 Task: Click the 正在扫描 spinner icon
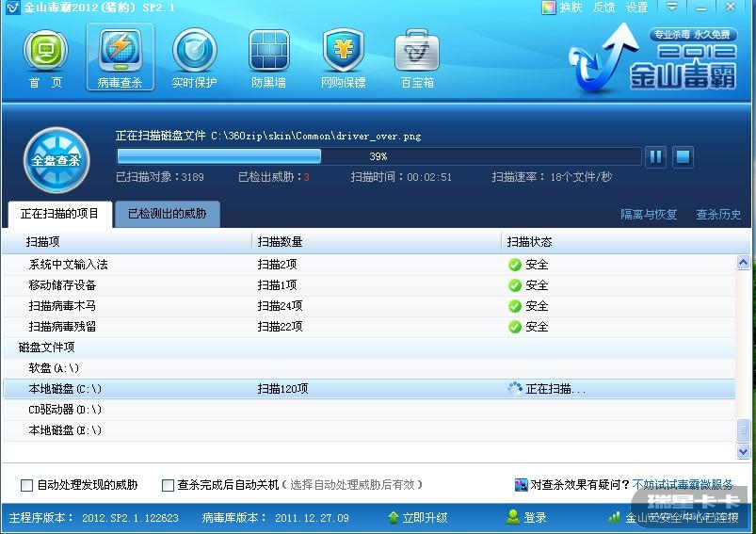tap(515, 388)
